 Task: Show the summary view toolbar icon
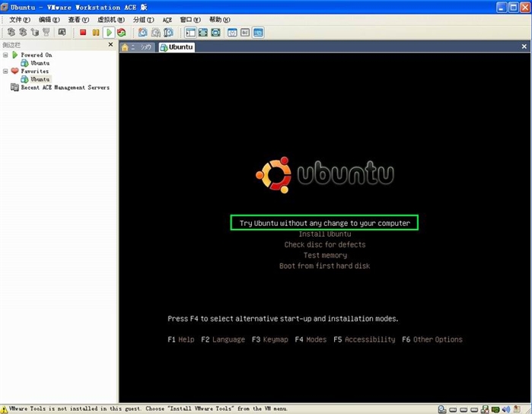tap(232, 33)
